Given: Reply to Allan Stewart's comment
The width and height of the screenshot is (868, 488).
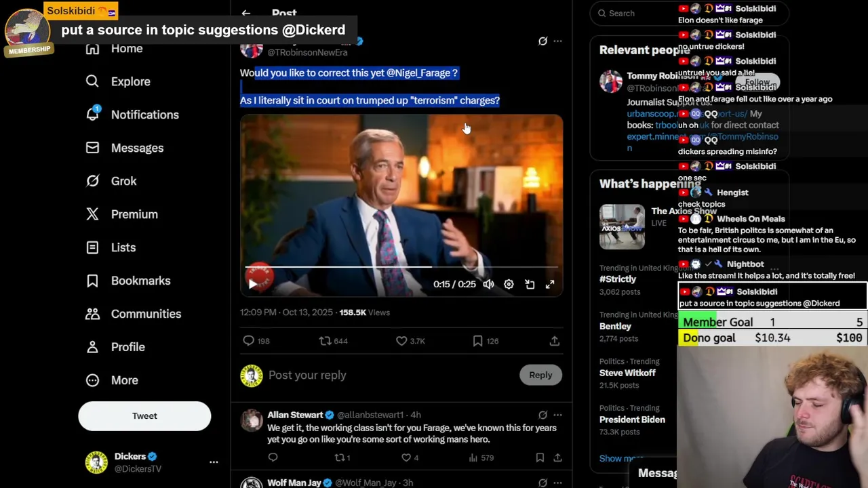Looking at the screenshot, I should pyautogui.click(x=273, y=458).
